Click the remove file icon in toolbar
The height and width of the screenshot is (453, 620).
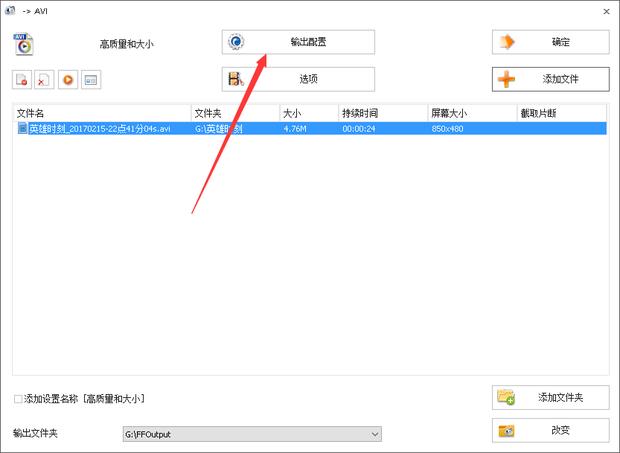pos(22,80)
